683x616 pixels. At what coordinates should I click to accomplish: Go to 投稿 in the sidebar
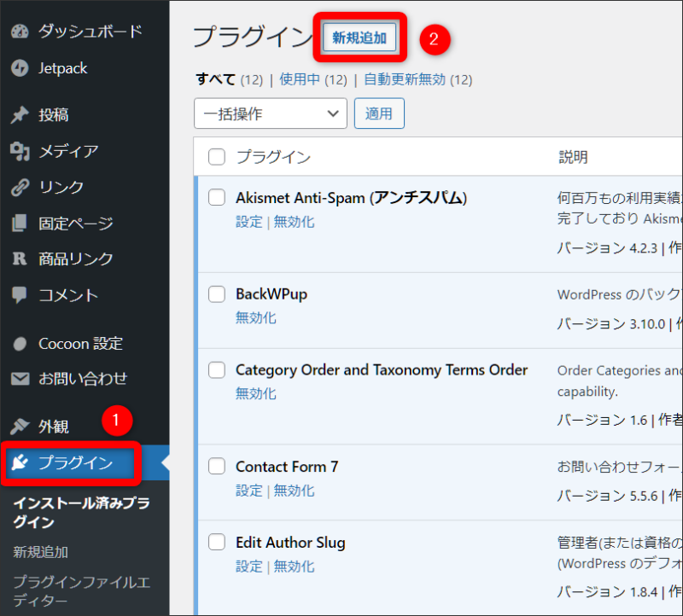click(x=53, y=115)
